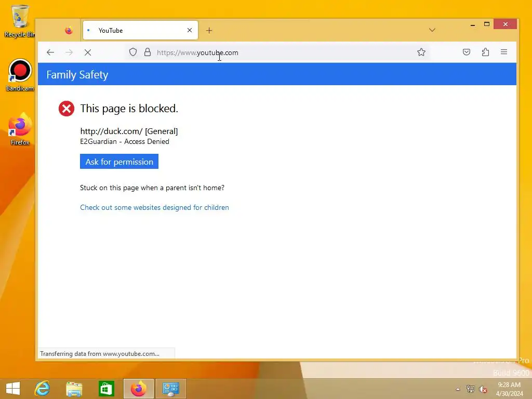
Task: Minimize the Firefox window
Action: pyautogui.click(x=473, y=24)
